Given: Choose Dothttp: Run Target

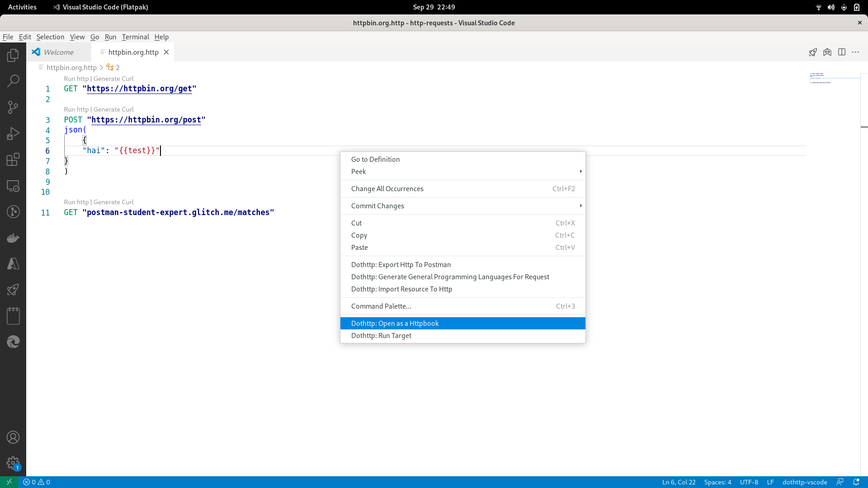Looking at the screenshot, I should pyautogui.click(x=462, y=336).
